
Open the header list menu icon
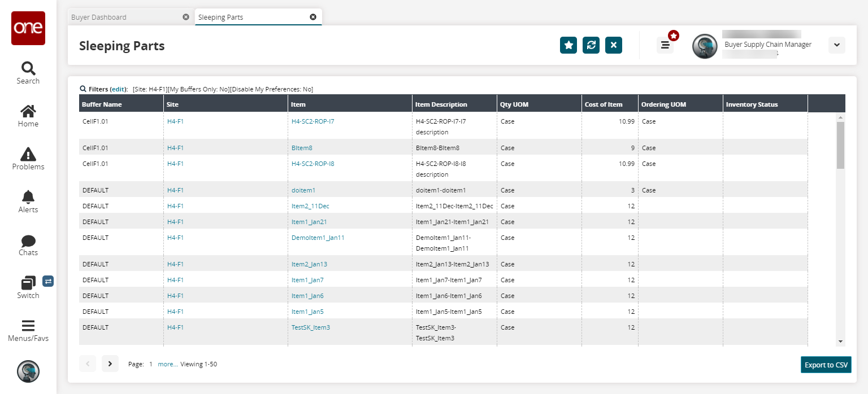pos(665,46)
